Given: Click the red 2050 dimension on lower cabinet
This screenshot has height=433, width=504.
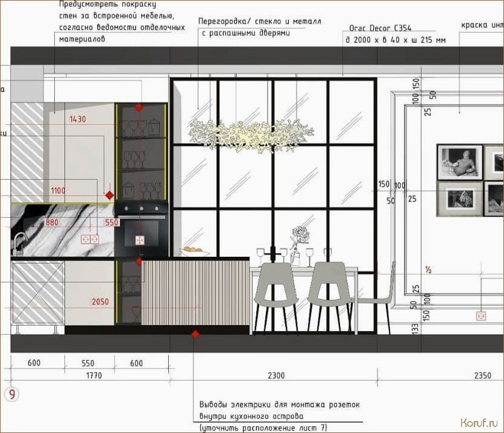Looking at the screenshot, I should [x=100, y=302].
